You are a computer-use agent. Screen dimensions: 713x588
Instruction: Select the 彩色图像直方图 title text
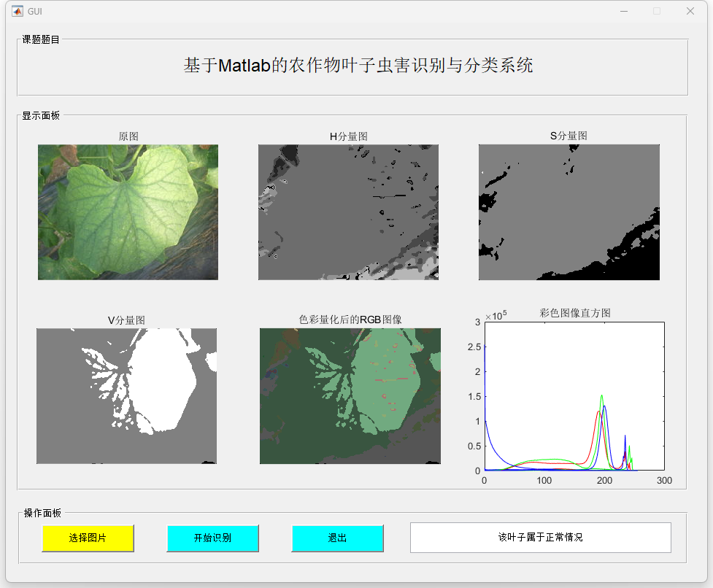[x=575, y=313]
